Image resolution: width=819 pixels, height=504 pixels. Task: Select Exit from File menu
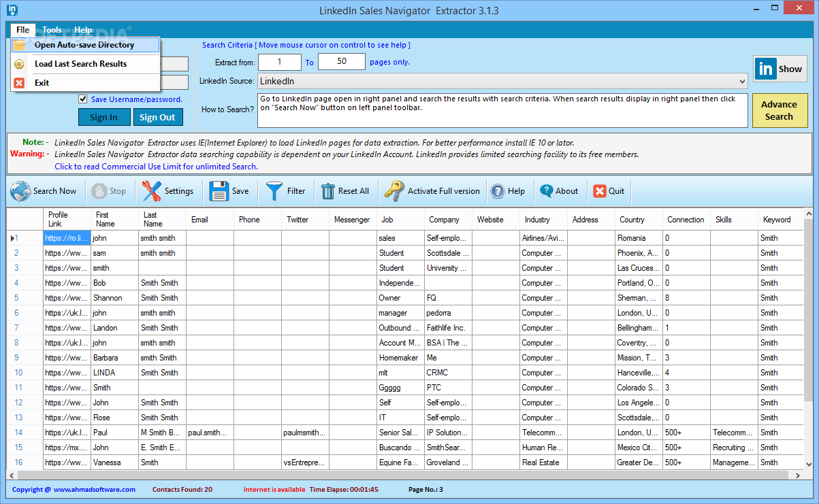click(x=85, y=83)
